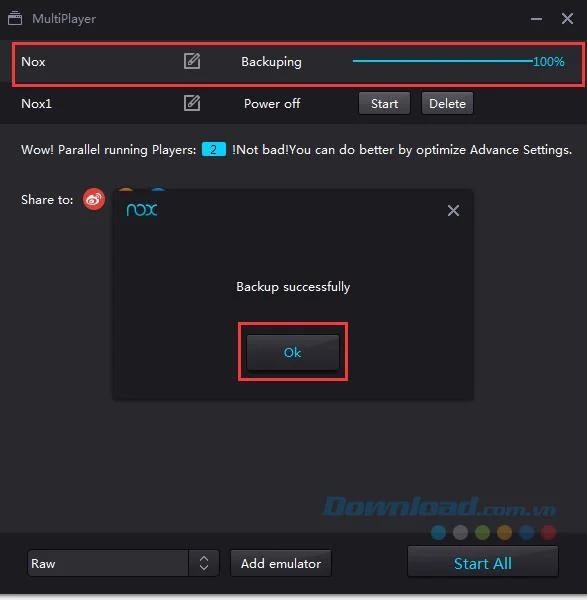
Task: Click the 100% backup percentage
Action: [x=549, y=62]
